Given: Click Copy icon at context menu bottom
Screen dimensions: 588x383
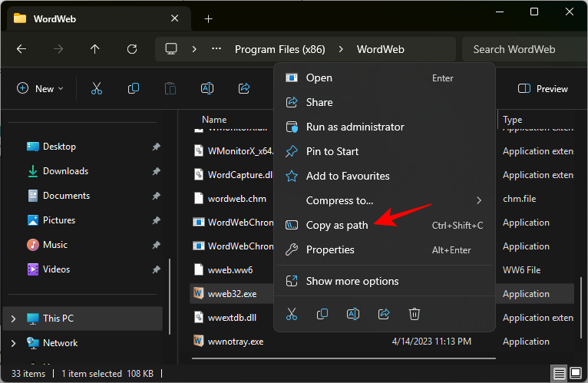Looking at the screenshot, I should tap(322, 314).
